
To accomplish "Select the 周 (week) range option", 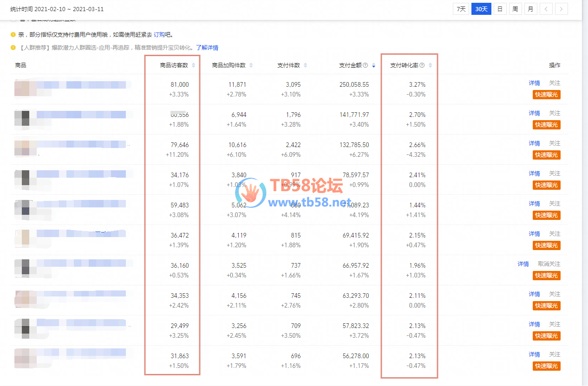I will tap(515, 9).
